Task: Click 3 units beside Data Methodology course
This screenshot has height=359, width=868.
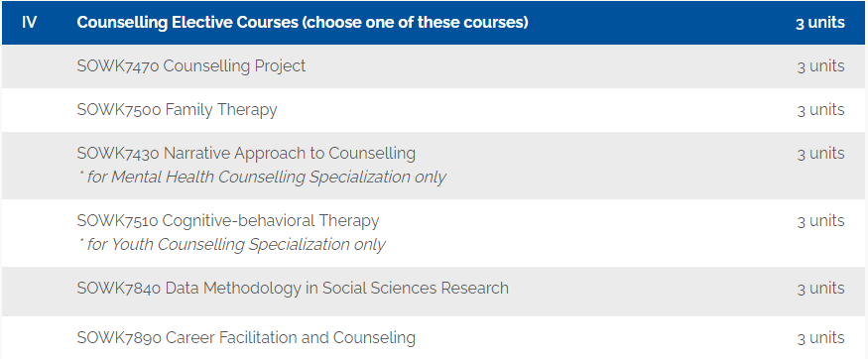Action: point(821,289)
